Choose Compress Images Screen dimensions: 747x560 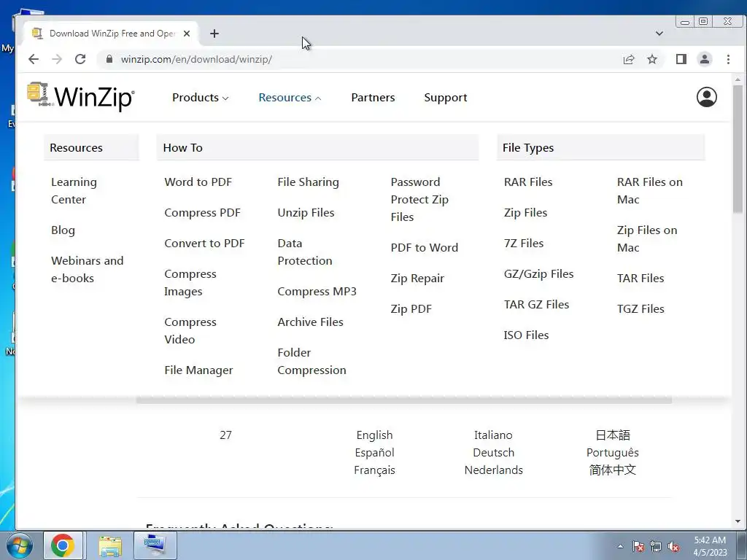(x=190, y=282)
